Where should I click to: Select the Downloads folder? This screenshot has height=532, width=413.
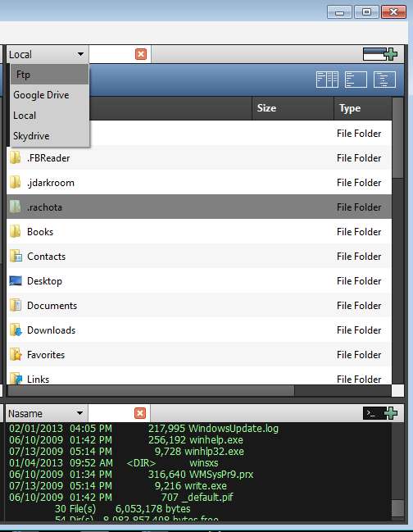199,330
